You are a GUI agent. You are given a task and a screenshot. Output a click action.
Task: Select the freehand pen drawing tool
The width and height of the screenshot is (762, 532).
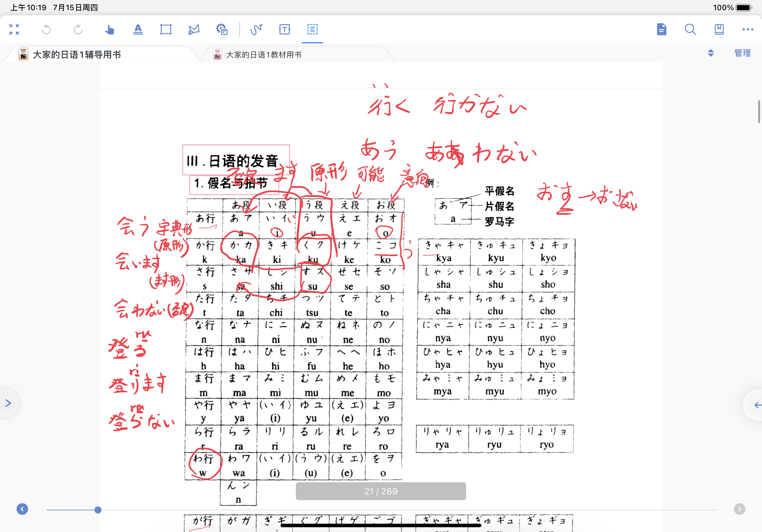coord(256,29)
